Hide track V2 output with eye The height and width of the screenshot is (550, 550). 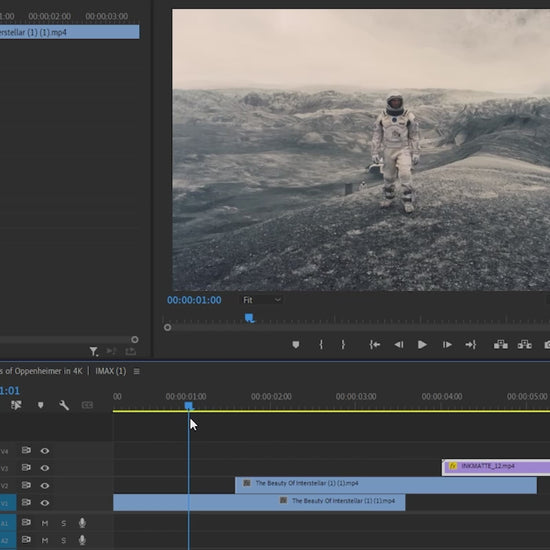click(x=45, y=485)
